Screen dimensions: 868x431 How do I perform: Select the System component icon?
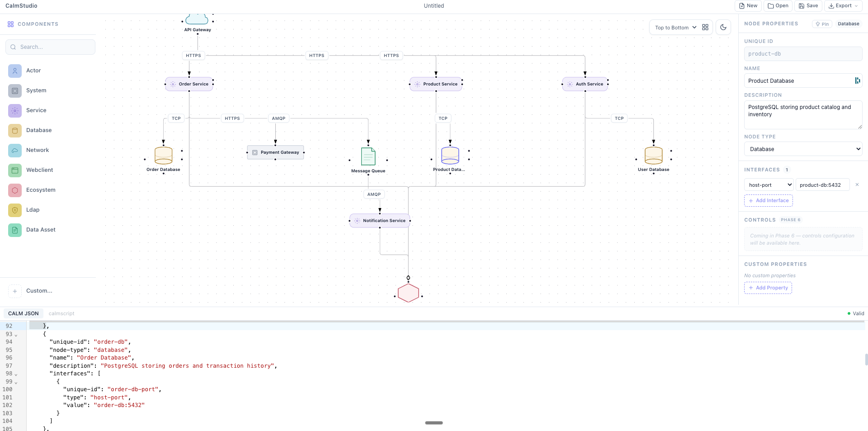tap(15, 90)
